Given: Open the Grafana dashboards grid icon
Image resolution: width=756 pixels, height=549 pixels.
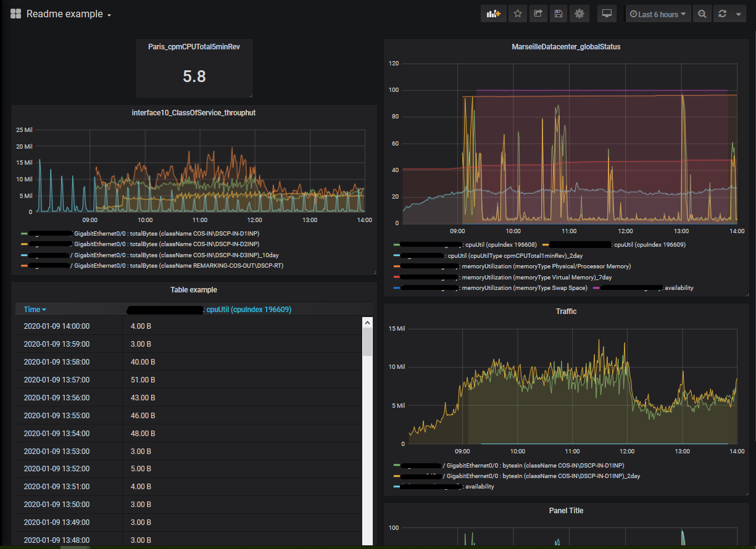Looking at the screenshot, I should pos(16,14).
